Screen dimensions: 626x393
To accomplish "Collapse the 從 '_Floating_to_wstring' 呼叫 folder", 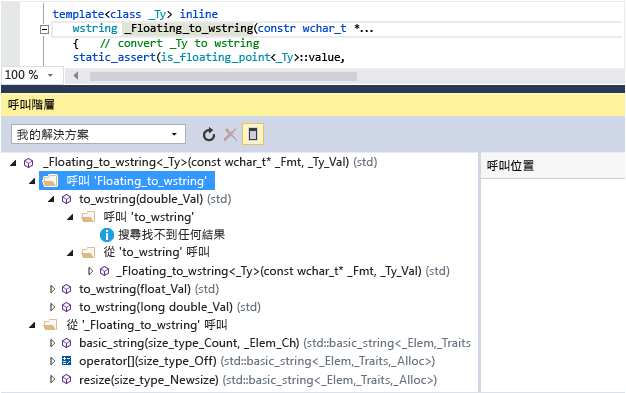I will click(x=33, y=326).
